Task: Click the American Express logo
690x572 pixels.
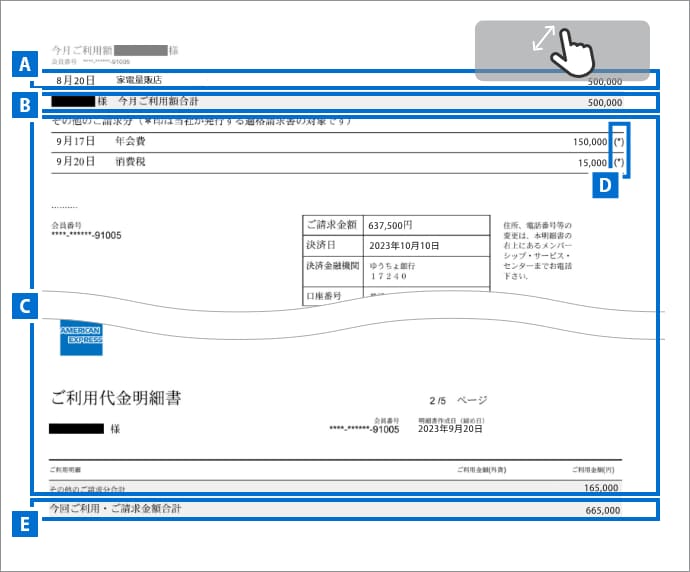Action: tap(80, 339)
